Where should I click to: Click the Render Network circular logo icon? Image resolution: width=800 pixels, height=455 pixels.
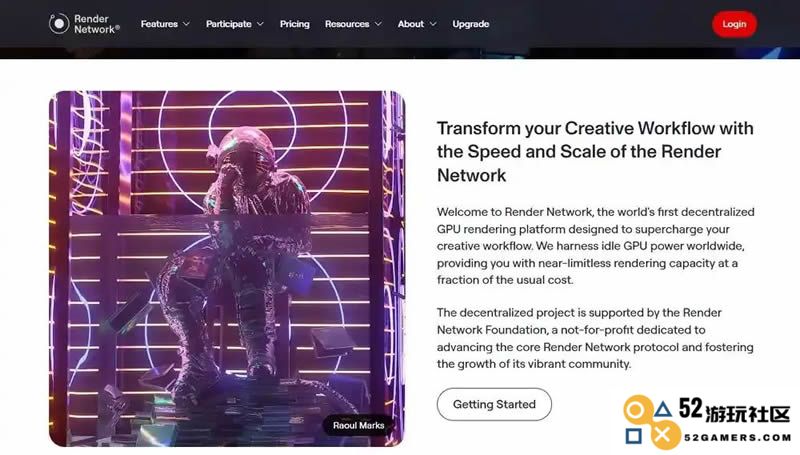point(59,23)
